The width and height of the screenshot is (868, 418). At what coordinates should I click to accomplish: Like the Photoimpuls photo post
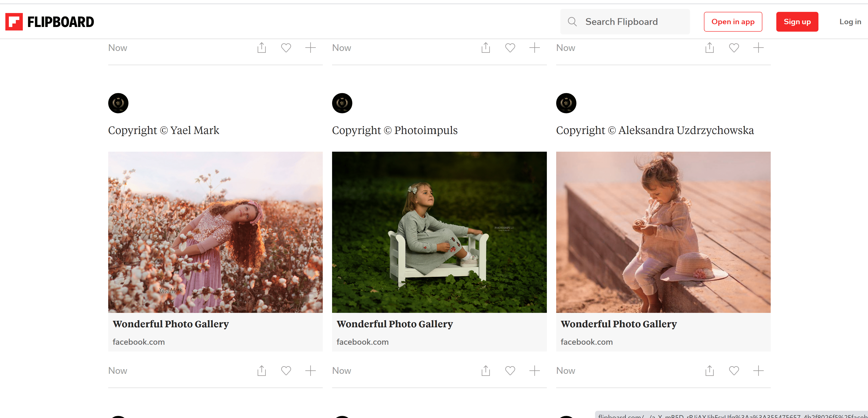click(510, 371)
